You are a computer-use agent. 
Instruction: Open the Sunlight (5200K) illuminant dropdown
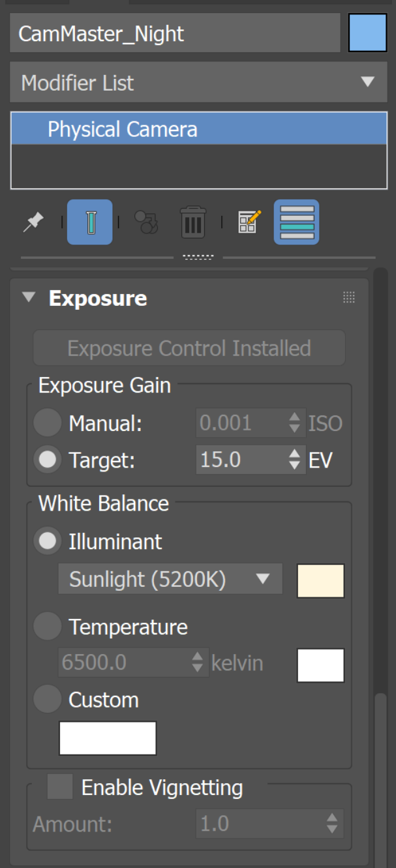click(170, 579)
